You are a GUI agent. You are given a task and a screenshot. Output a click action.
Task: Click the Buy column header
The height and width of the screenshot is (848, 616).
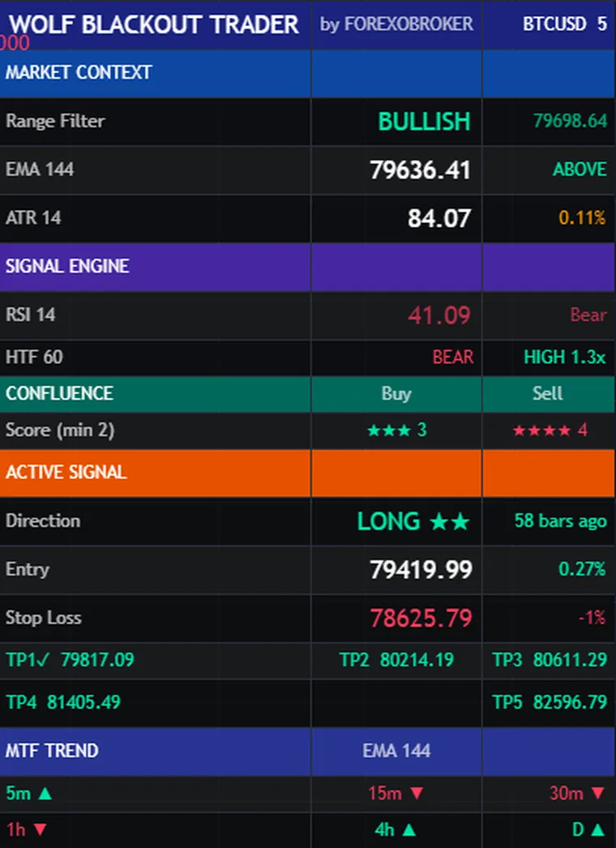pyautogui.click(x=396, y=394)
